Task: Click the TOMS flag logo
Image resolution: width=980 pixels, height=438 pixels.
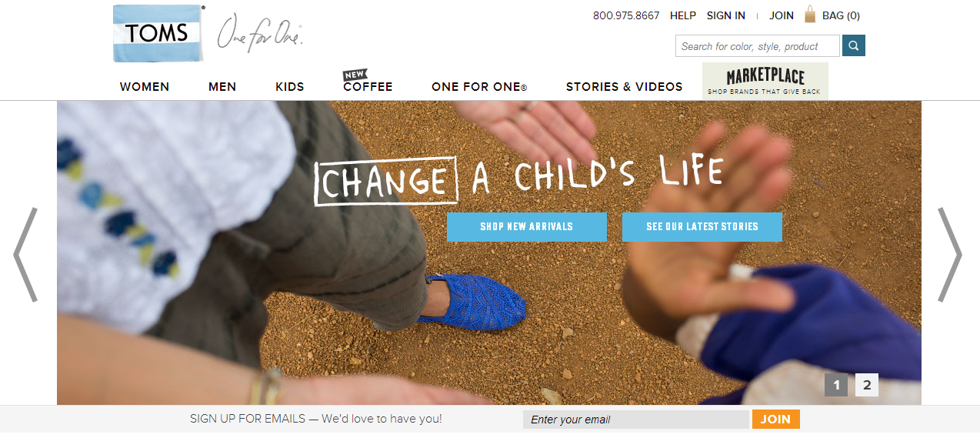Action: point(158,33)
